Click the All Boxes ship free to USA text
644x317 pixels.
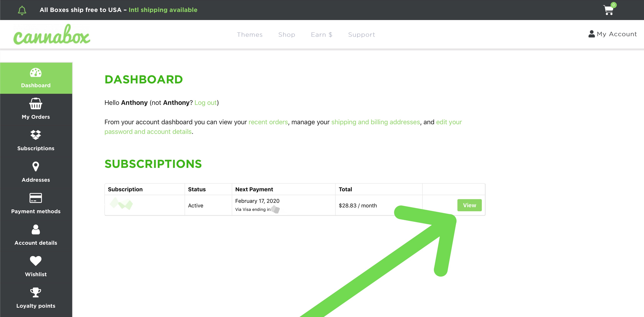pos(80,10)
